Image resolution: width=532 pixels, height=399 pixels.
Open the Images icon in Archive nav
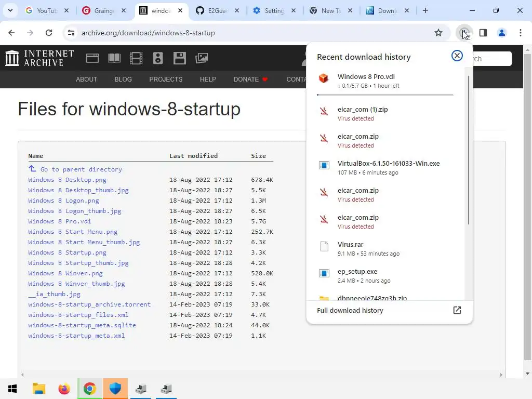coord(202,58)
